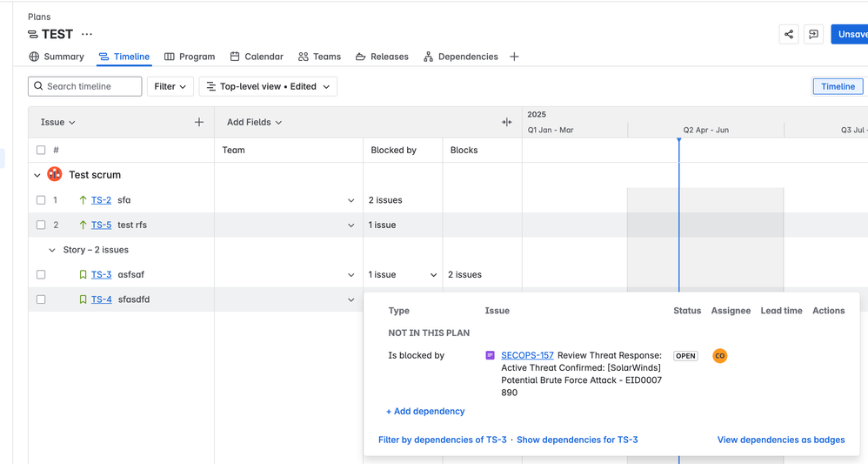Open the Top-level view Edited dropdown
This screenshot has height=464, width=868.
tap(268, 86)
